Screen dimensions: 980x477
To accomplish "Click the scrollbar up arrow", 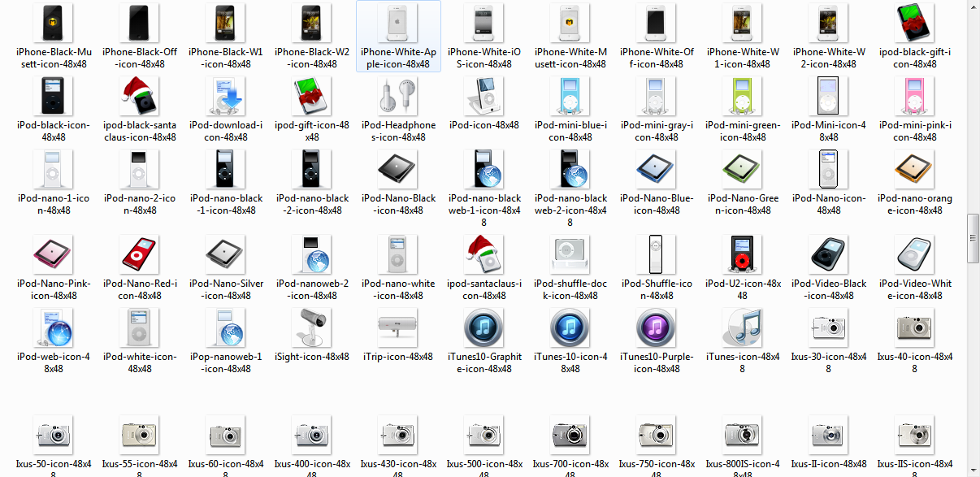I will (973, 7).
